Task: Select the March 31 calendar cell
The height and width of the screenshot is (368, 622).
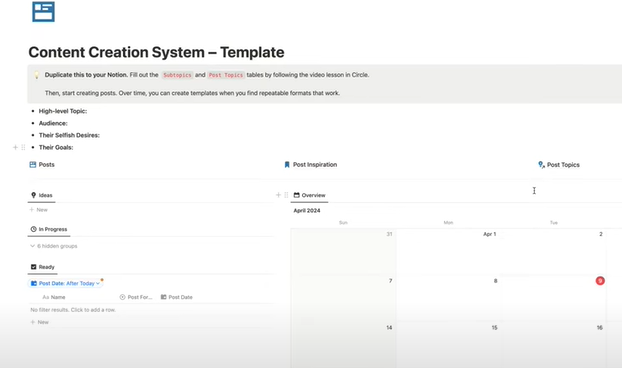Action: tap(343, 252)
